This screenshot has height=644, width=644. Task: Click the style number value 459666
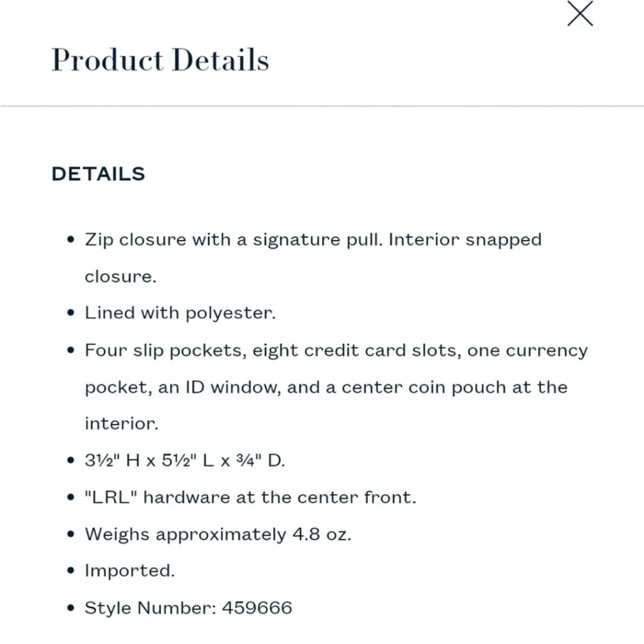[257, 608]
